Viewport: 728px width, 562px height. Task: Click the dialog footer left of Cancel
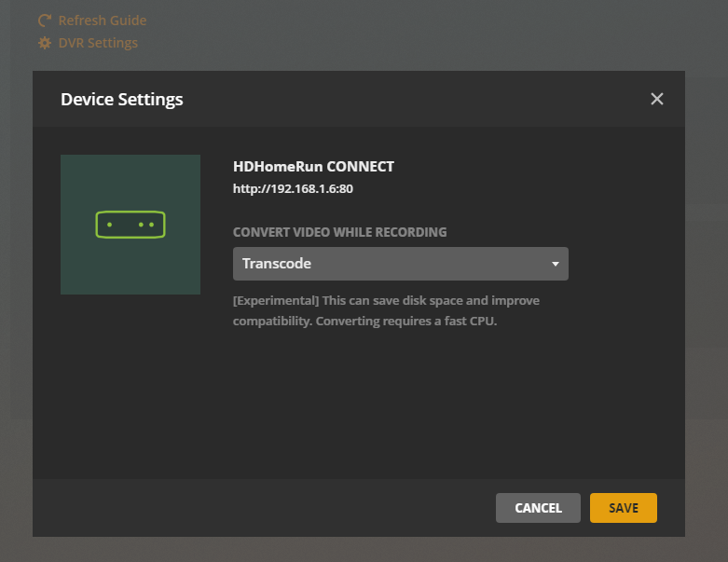pyautogui.click(x=260, y=508)
